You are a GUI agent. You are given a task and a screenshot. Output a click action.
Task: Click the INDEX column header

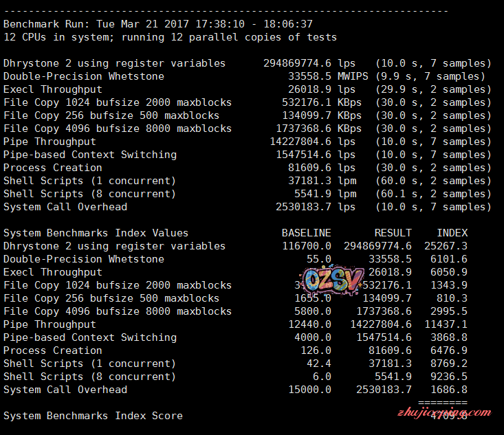[x=452, y=233]
